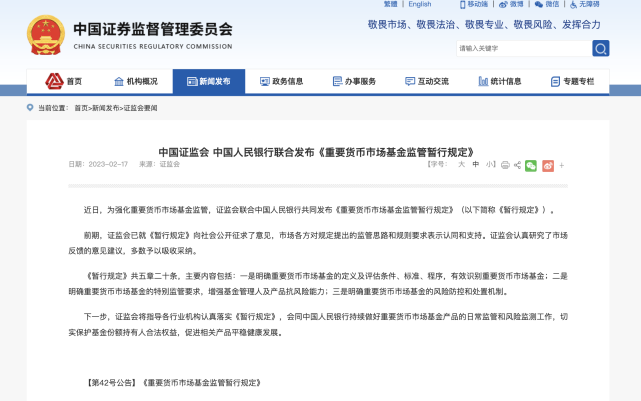The width and height of the screenshot is (641, 401).
Task: Expand more share options with plus icon
Action: click(x=561, y=164)
